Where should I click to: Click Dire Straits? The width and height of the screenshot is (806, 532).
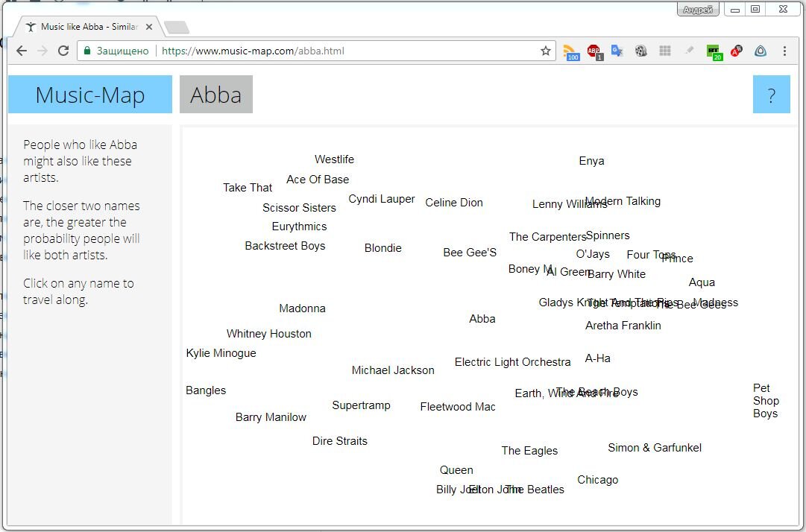click(340, 440)
